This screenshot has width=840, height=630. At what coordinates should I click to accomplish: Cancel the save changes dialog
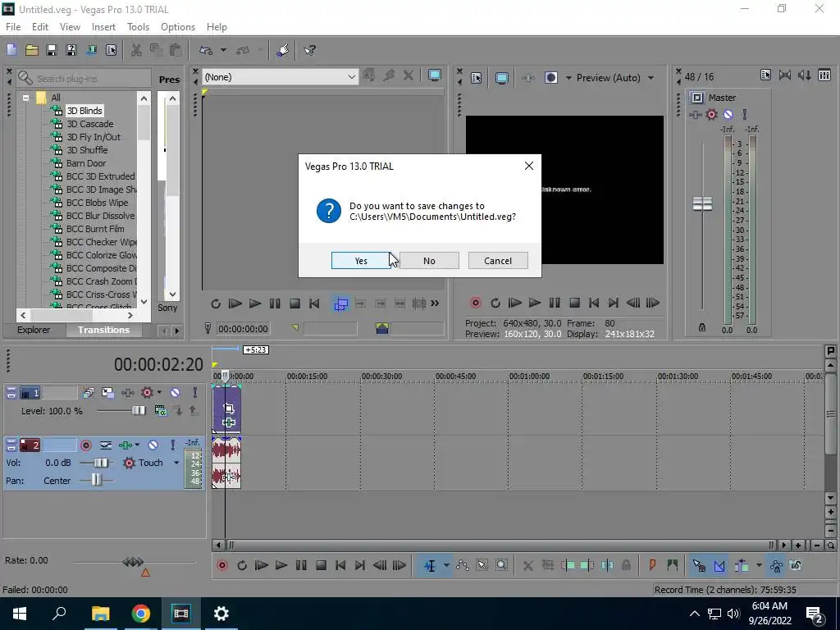(x=498, y=260)
